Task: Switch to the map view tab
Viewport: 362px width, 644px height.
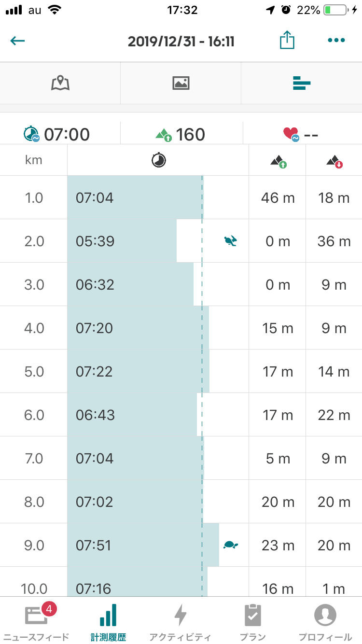Action: point(60,83)
